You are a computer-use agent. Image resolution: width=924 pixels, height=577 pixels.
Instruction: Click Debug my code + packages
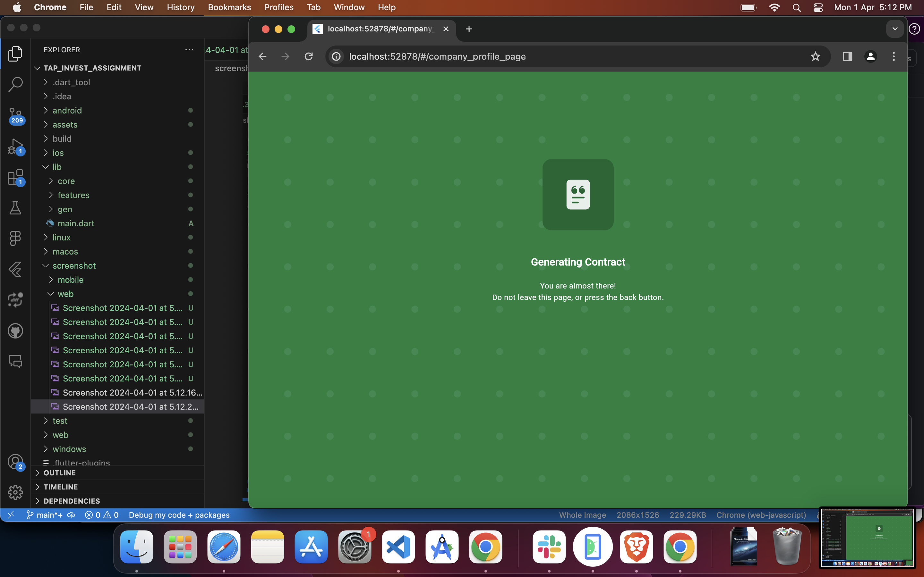(x=179, y=515)
